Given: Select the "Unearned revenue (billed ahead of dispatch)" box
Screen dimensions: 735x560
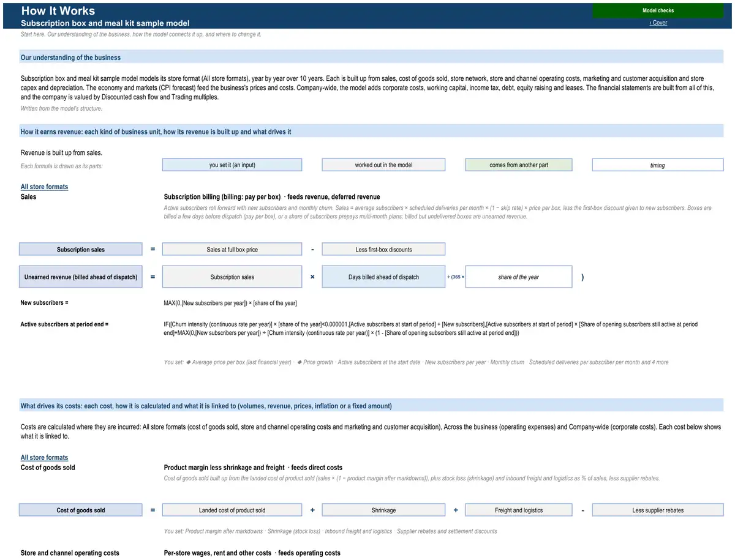Looking at the screenshot, I should click(x=81, y=277).
